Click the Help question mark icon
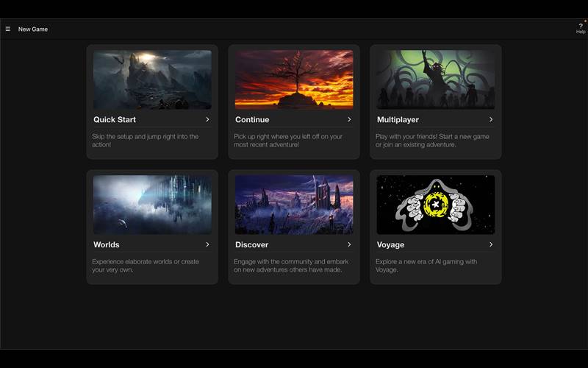588x368 pixels. (x=581, y=26)
